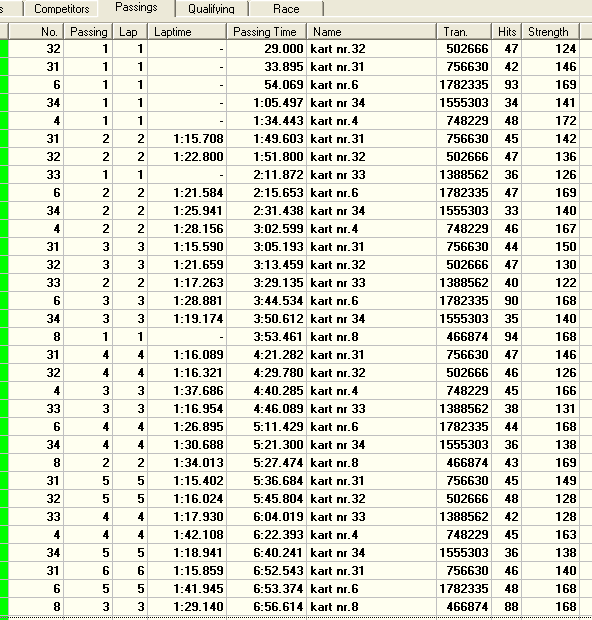
Task: Select laptime 1:22.800 cell
Action: (187, 157)
